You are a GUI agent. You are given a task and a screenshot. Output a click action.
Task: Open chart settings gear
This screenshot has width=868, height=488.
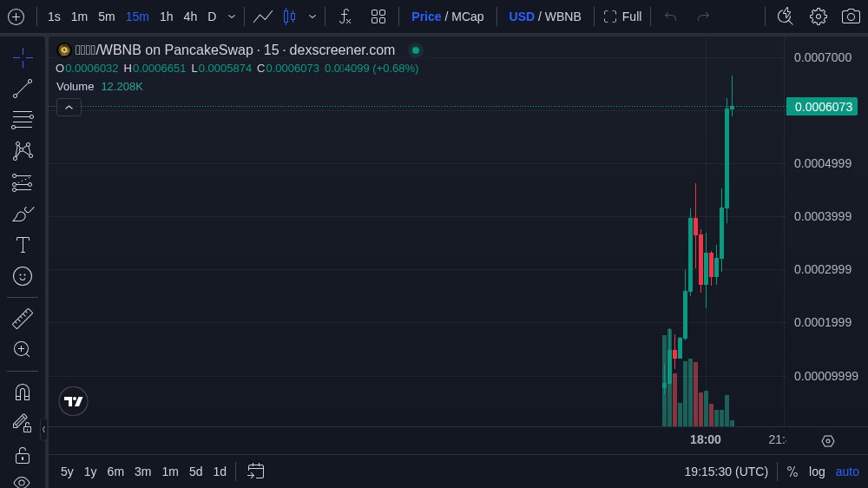818,16
